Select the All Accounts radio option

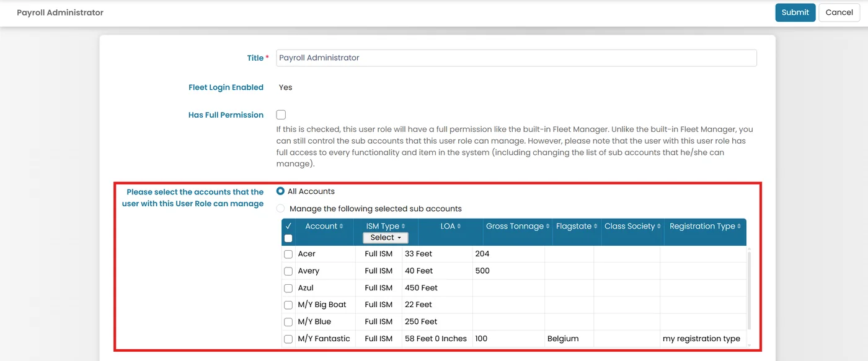tap(280, 191)
